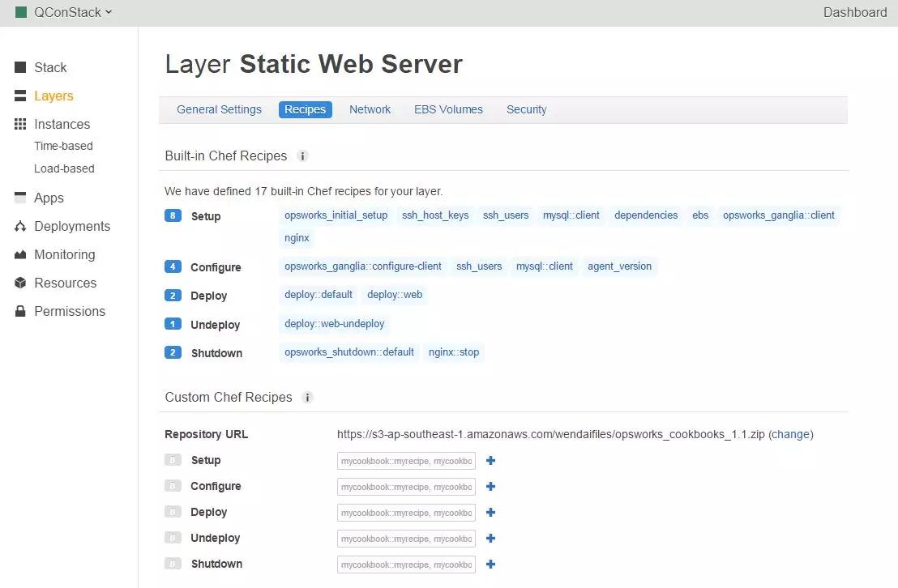
Task: Click the nginx::stop recipe
Action: pyautogui.click(x=454, y=352)
